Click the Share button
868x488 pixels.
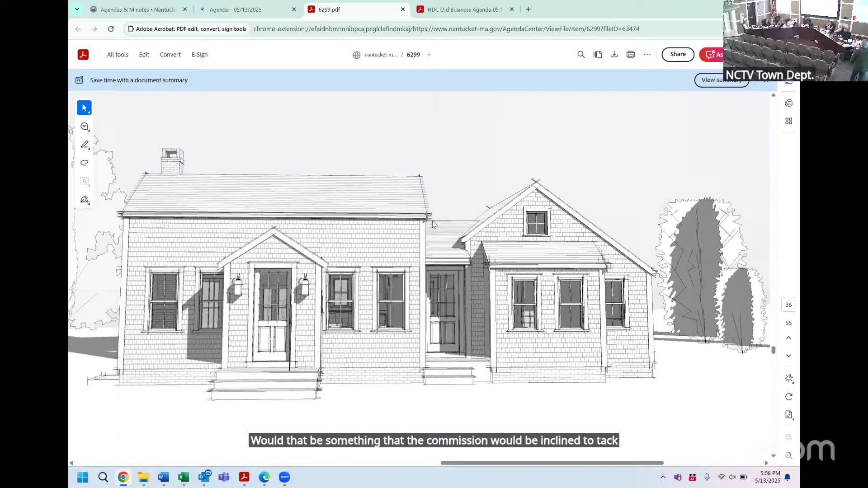678,54
